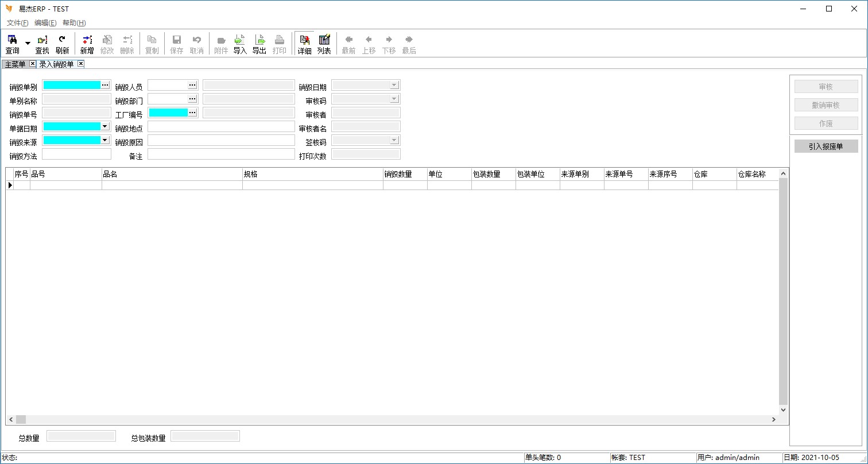Open the dropdown arrow next to 查询

[28, 44]
